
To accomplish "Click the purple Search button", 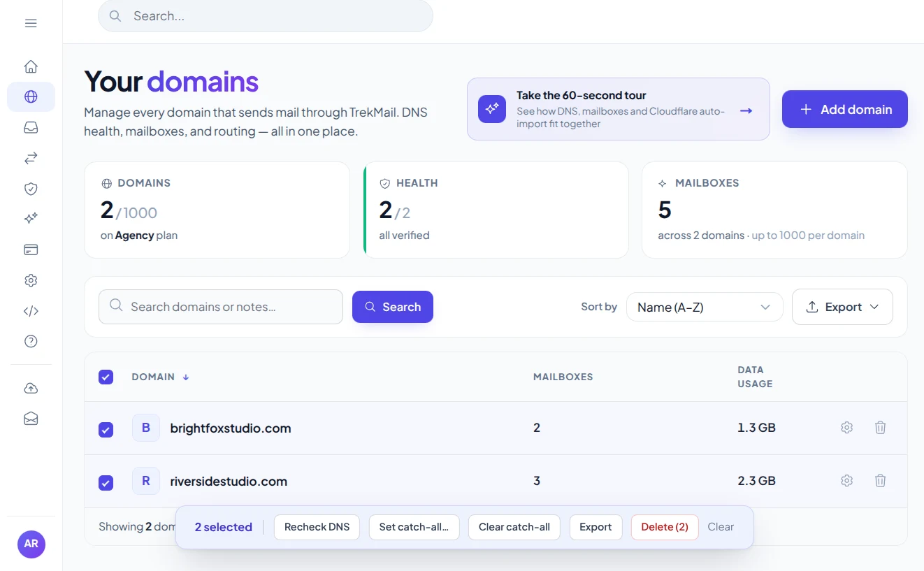I will click(x=393, y=307).
